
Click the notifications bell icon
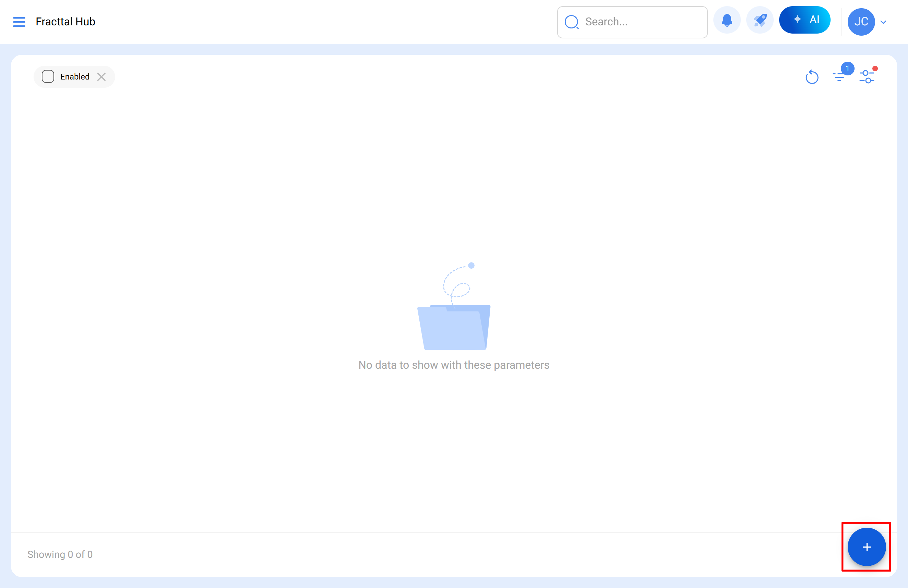[x=727, y=20]
